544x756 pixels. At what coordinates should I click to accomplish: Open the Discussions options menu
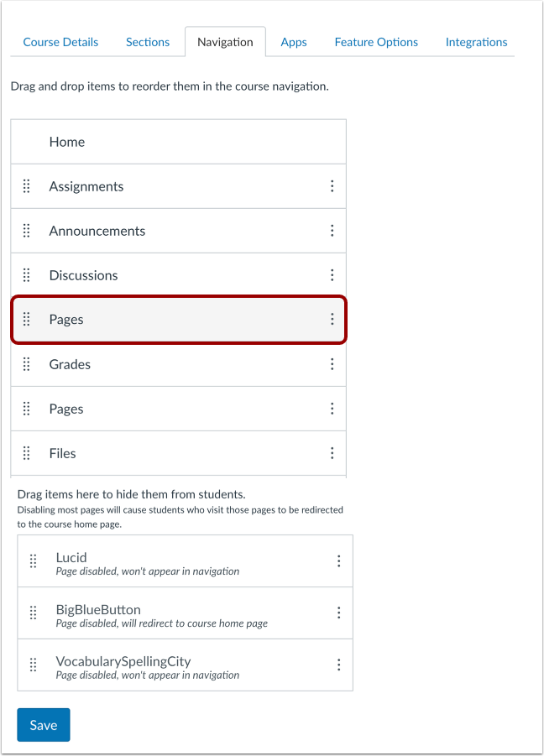[x=332, y=274]
